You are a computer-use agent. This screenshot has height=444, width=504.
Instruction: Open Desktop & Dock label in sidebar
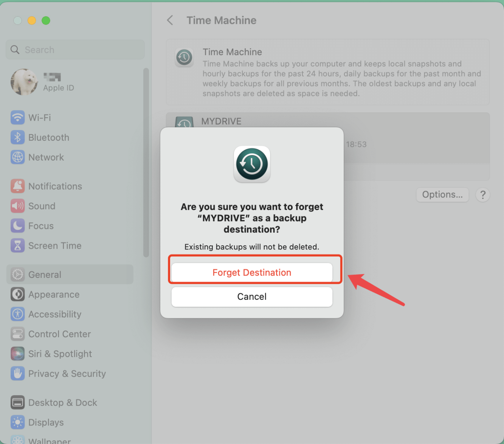[x=63, y=402]
